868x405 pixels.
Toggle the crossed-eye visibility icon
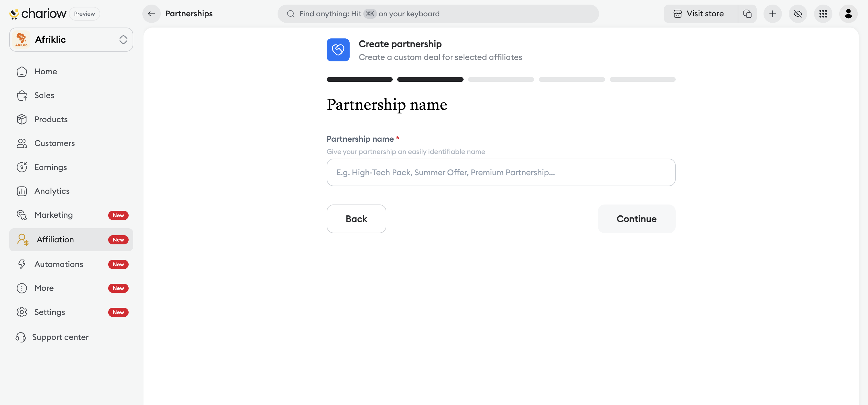[798, 14]
